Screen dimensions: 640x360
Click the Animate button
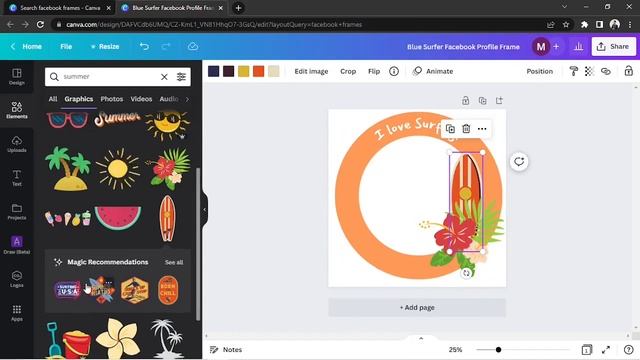pos(433,71)
